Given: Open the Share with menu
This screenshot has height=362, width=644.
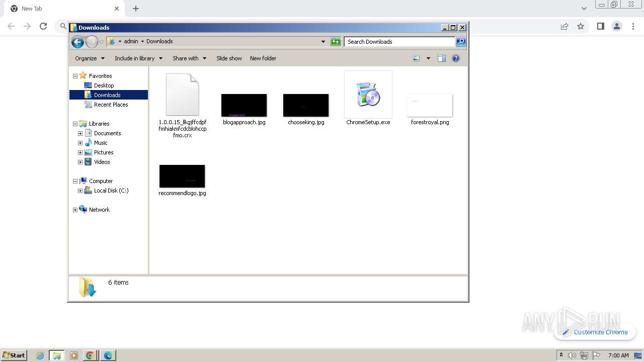Looking at the screenshot, I should (189, 58).
